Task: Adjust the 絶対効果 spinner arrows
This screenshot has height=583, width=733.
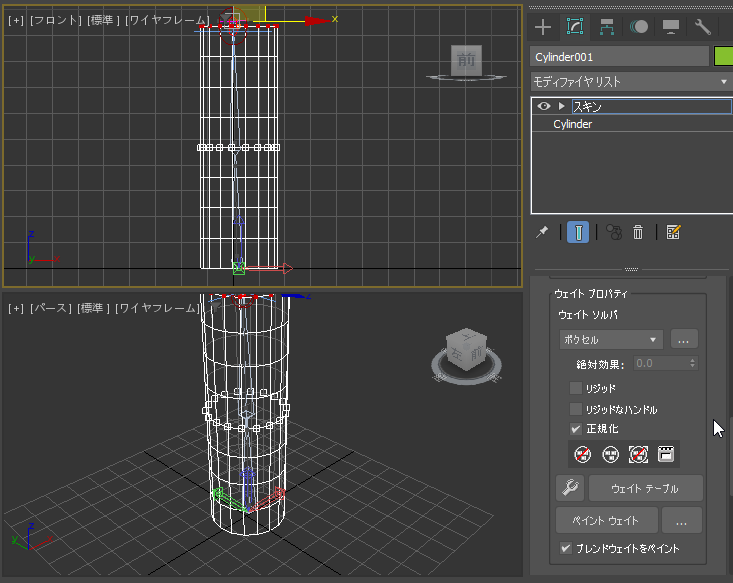Action: point(692,363)
